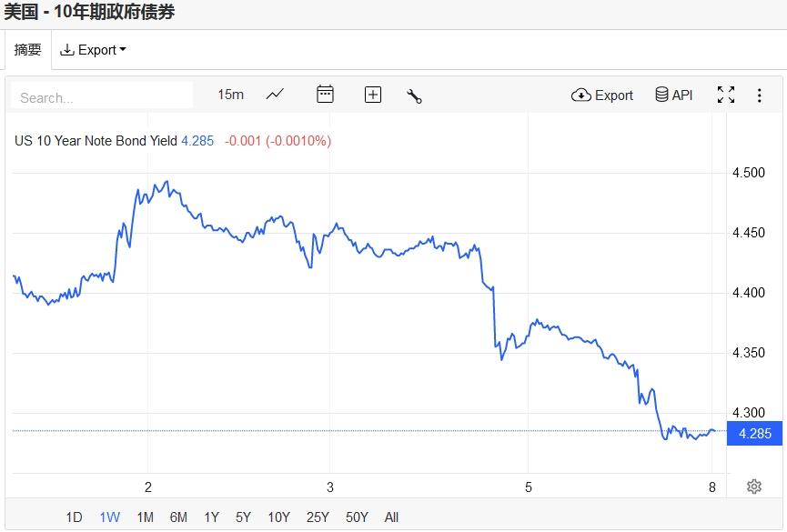787x532 pixels.
Task: Expand the Export dropdown menu
Action: [x=93, y=50]
